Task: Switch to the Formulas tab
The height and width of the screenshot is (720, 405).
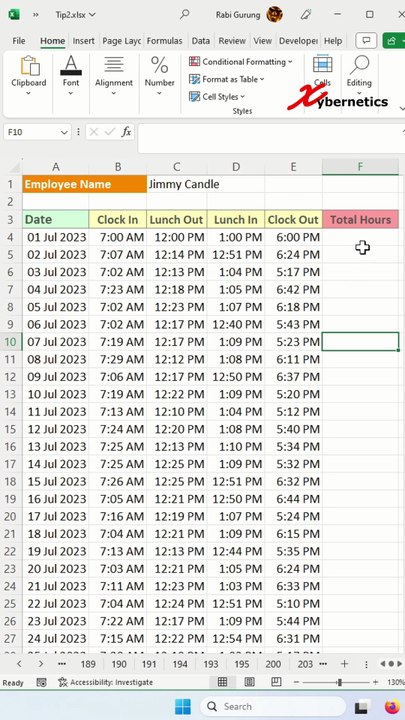Action: (164, 41)
